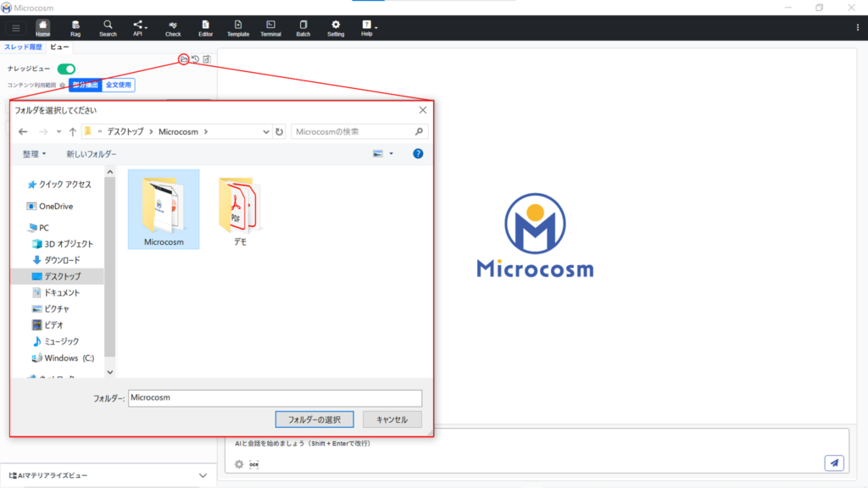Close the folder selection dialog

(423, 110)
